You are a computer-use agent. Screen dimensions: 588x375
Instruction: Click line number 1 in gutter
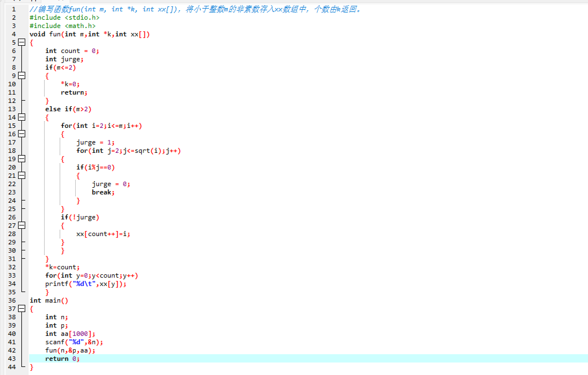(14, 9)
